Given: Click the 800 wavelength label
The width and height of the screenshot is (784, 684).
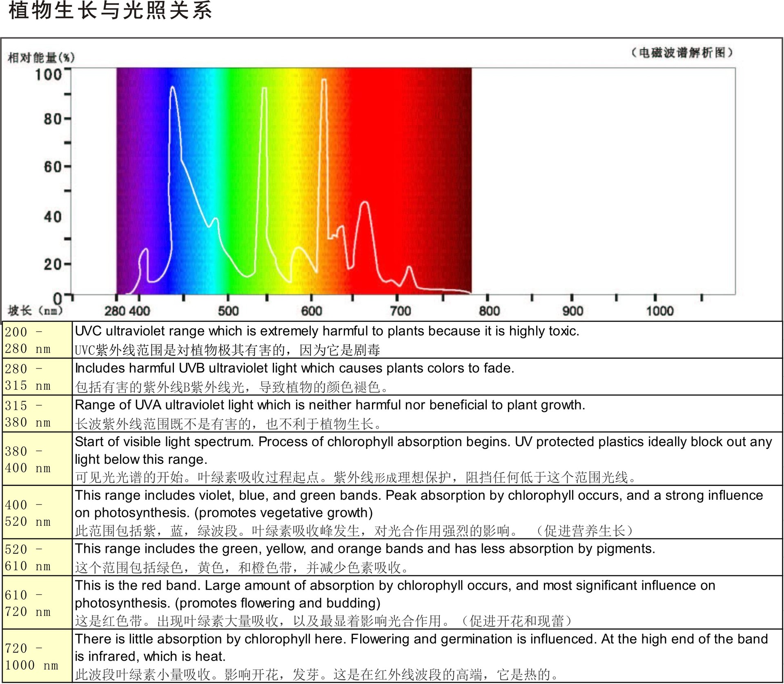Looking at the screenshot, I should [489, 311].
